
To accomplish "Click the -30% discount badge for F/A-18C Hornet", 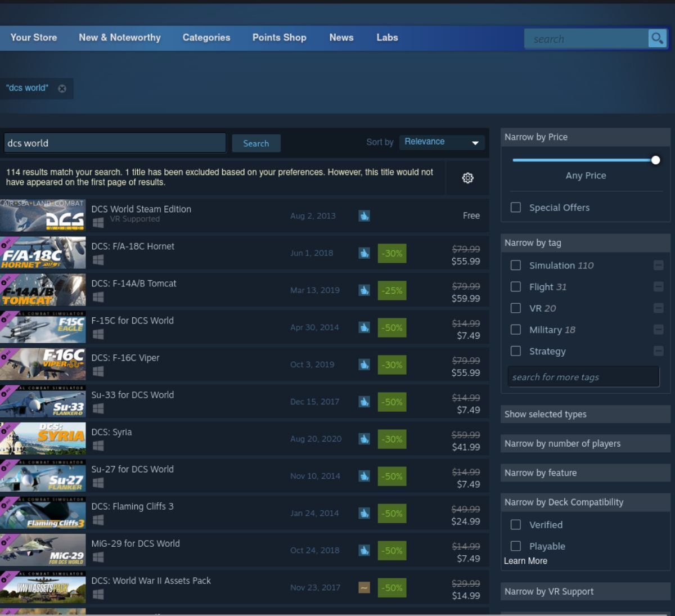I will click(x=392, y=253).
